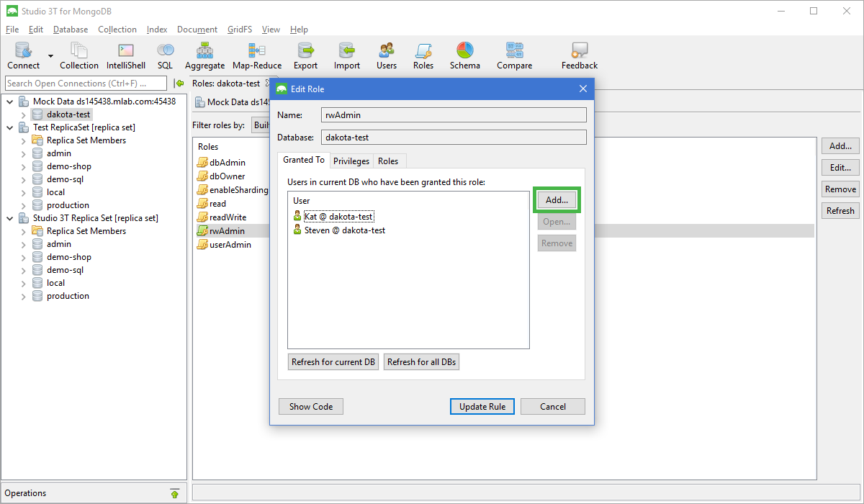Open the Compare toolbar icon
Screen dimensions: 864x504
click(x=514, y=50)
